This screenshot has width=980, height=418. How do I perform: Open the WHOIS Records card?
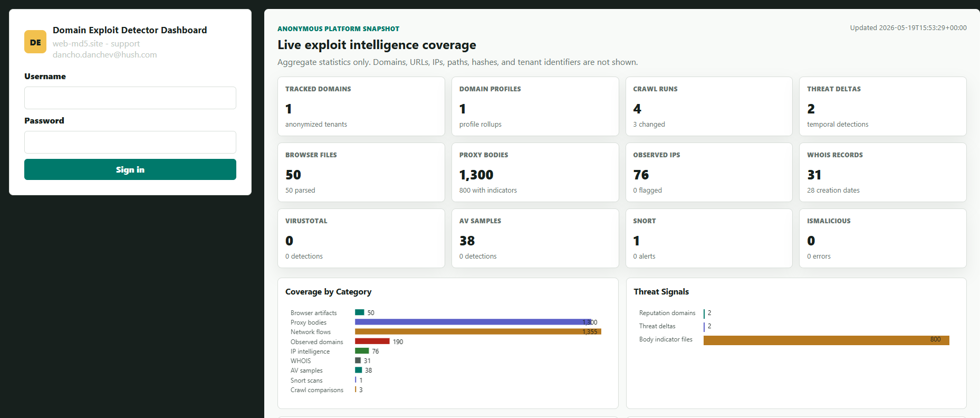tap(883, 172)
